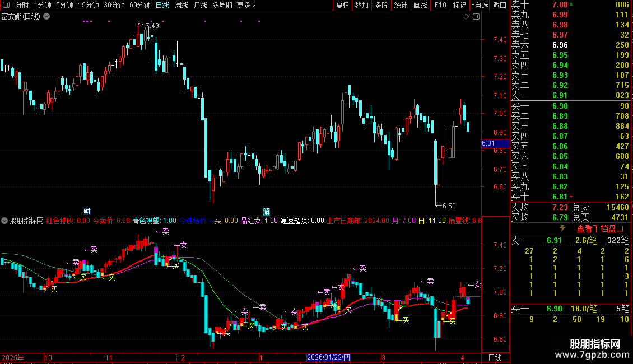Click the 青色观望: 1.00 indicator value
Screen dimensions: 633x364
click(155, 221)
